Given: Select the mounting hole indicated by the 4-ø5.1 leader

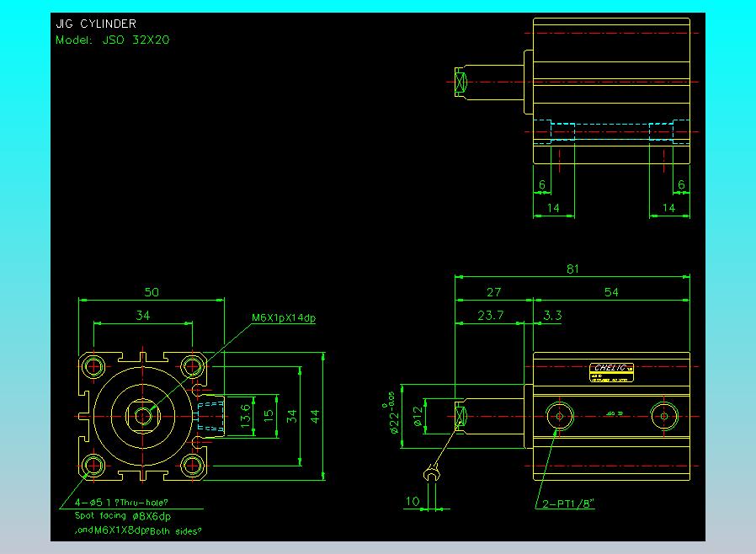Looking at the screenshot, I should pos(94,465).
